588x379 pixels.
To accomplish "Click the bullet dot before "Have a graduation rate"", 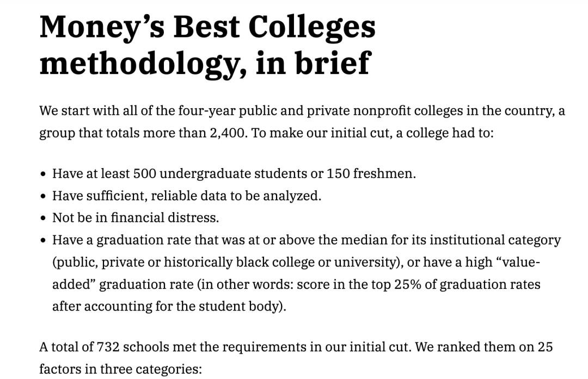I will (44, 240).
